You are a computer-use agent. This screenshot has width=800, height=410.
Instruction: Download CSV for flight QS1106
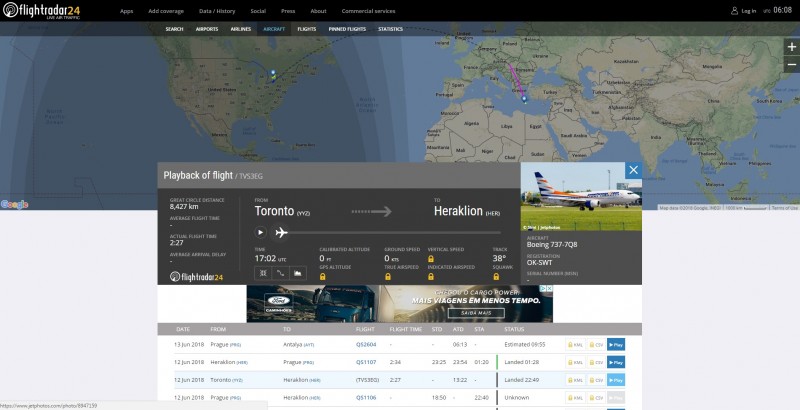point(596,398)
